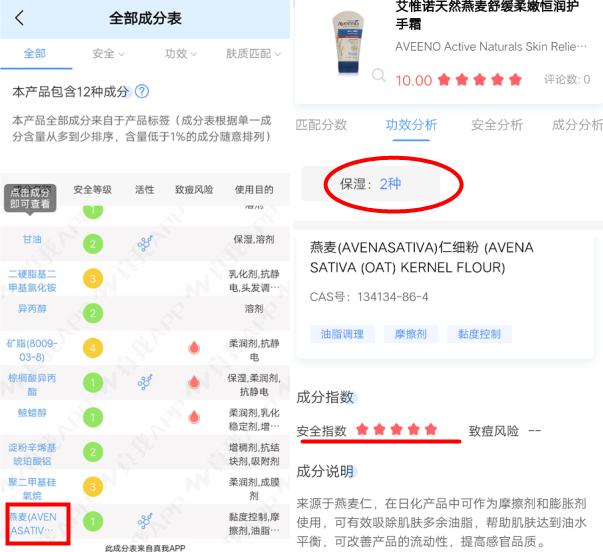
Task: Tap the 油脂调理 tag
Action: tap(342, 334)
